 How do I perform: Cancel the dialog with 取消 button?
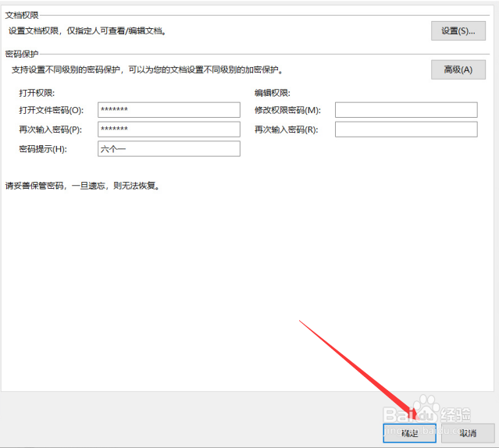click(468, 433)
